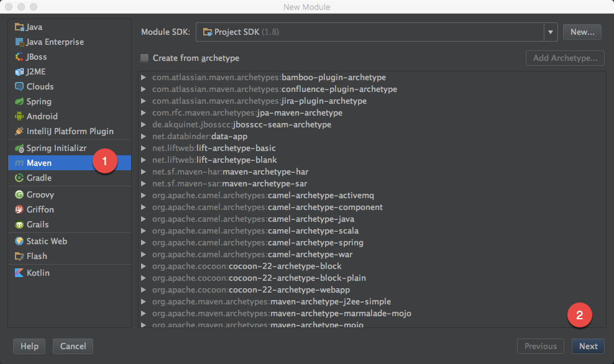
Task: Pick Kotlin from module list
Action: coord(70,273)
